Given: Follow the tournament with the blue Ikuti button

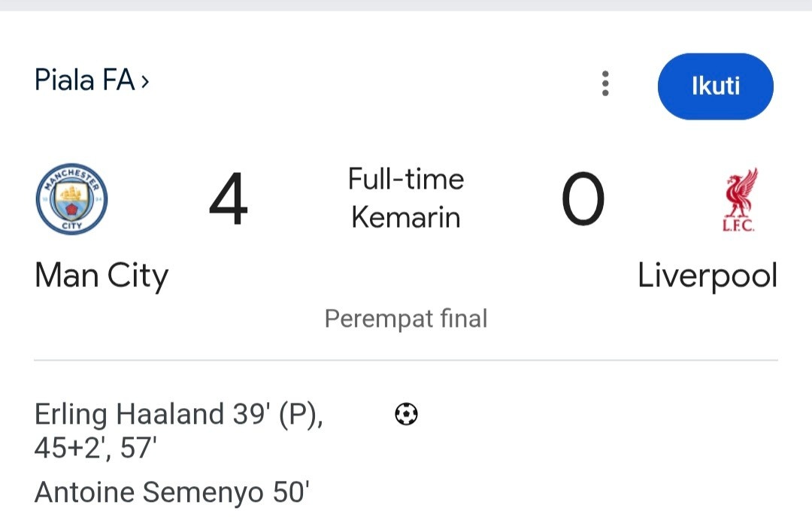Looking at the screenshot, I should (715, 86).
